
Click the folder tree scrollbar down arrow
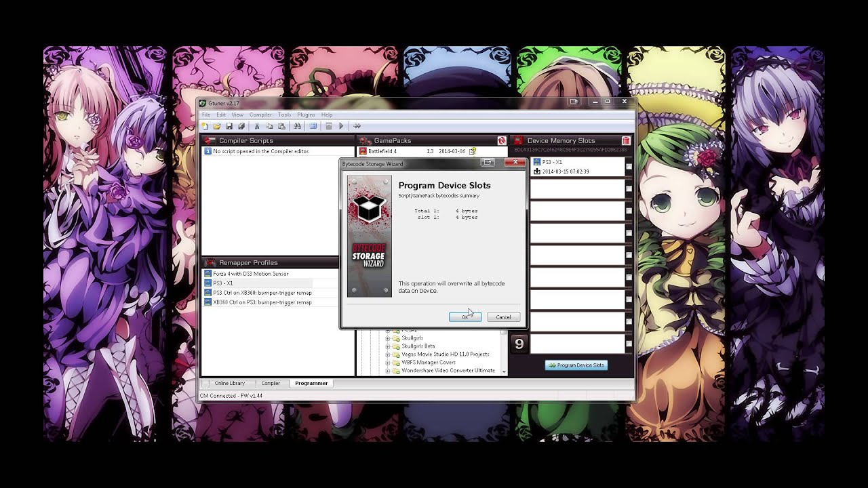point(503,371)
